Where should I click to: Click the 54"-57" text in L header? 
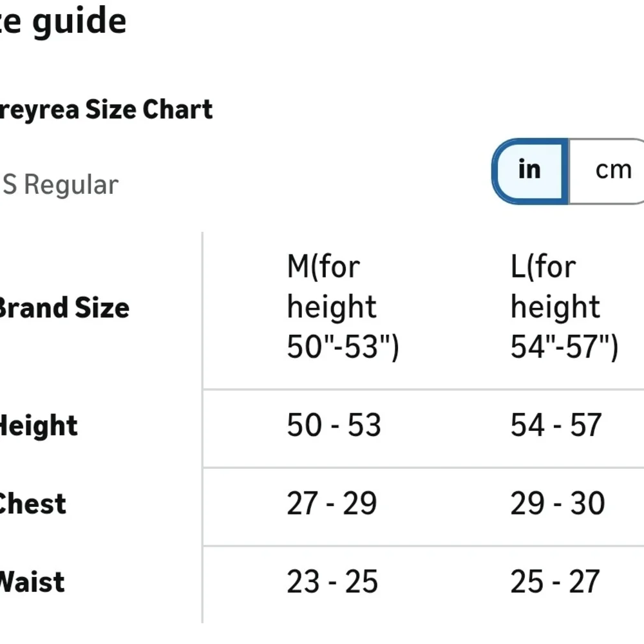[x=564, y=346]
